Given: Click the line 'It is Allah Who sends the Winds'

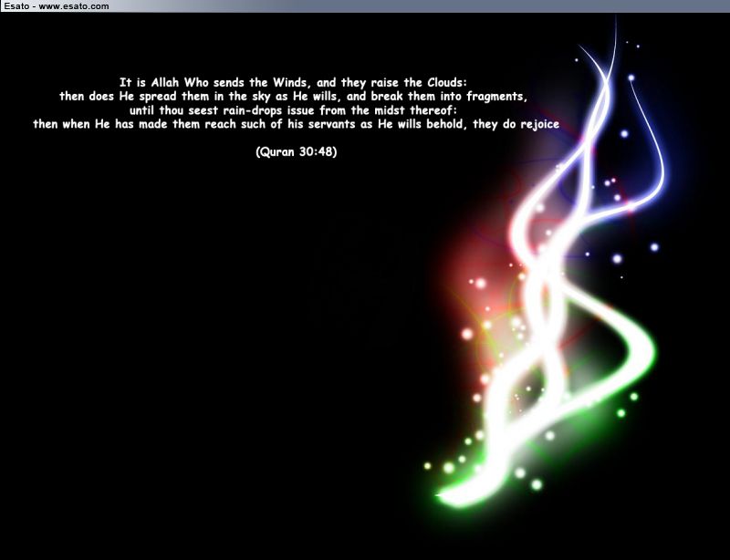Looking at the screenshot, I should (x=293, y=83).
